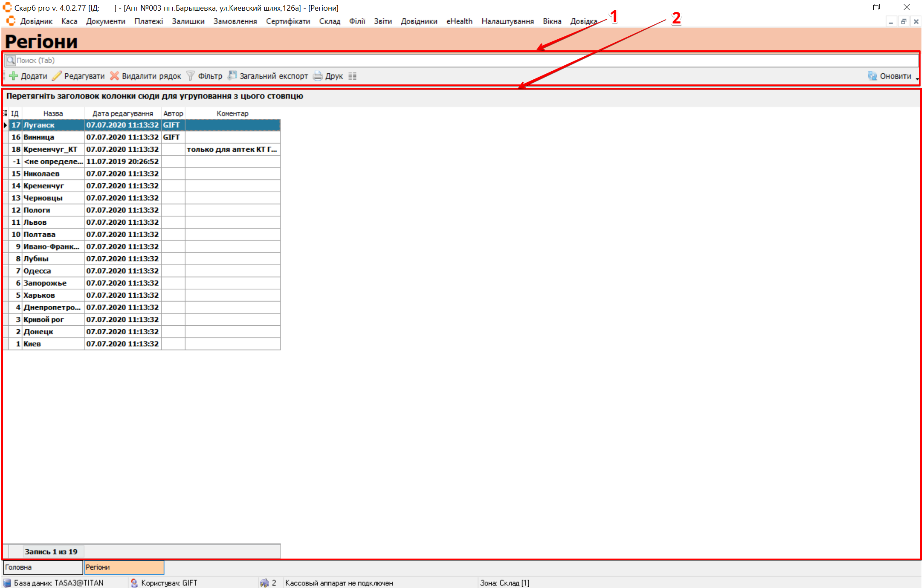
Task: Click the pencil Редагувати icon
Action: click(57, 76)
